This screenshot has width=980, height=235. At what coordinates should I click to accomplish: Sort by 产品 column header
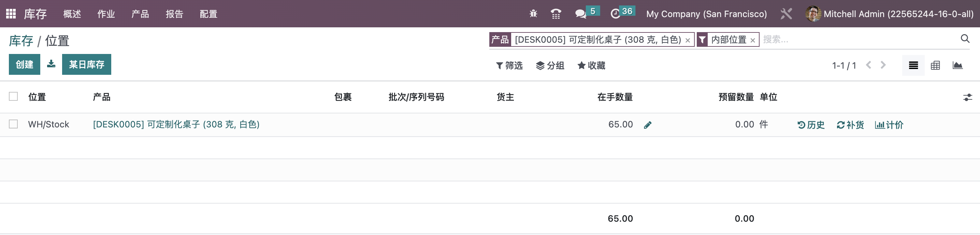point(102,97)
